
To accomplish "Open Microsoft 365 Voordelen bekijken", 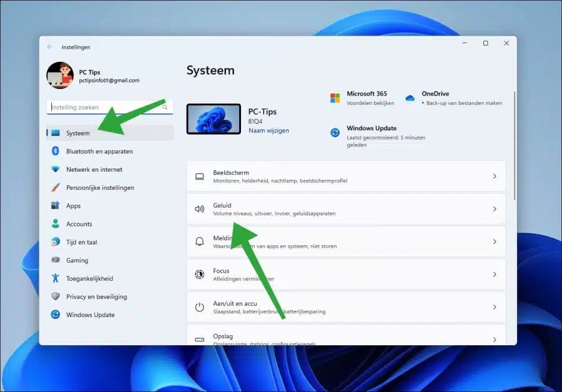I will (370, 103).
